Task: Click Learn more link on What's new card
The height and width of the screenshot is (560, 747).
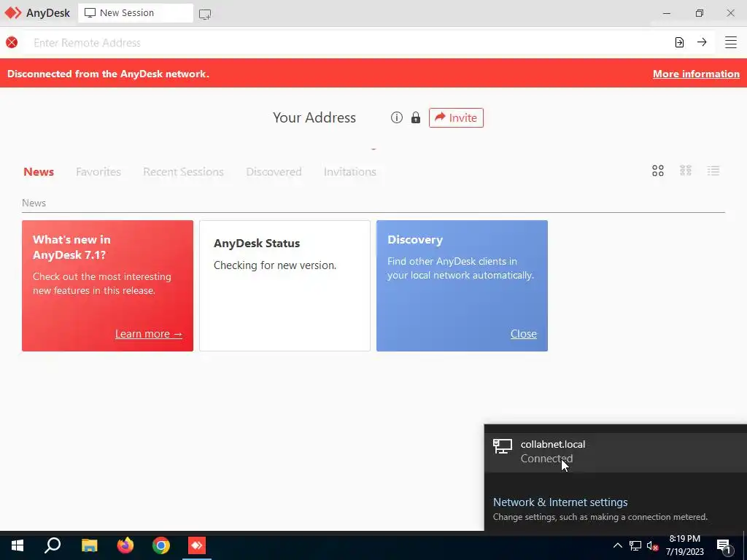Action: (x=149, y=334)
